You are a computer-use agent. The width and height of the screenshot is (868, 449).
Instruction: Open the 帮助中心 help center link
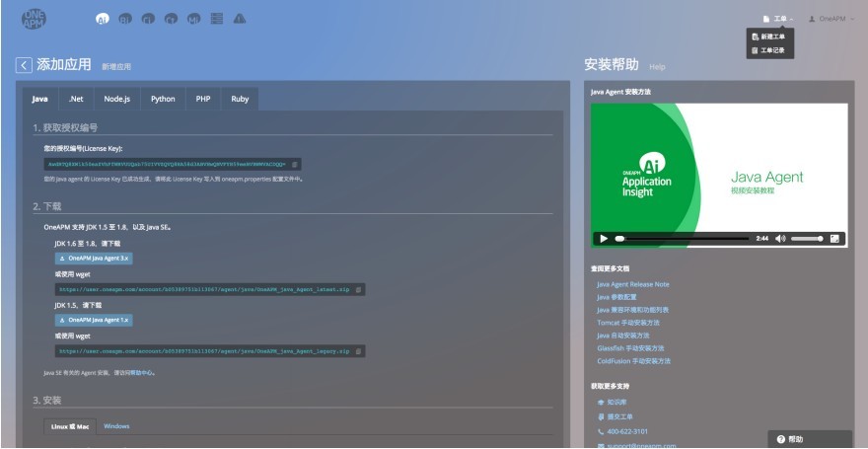pyautogui.click(x=142, y=373)
